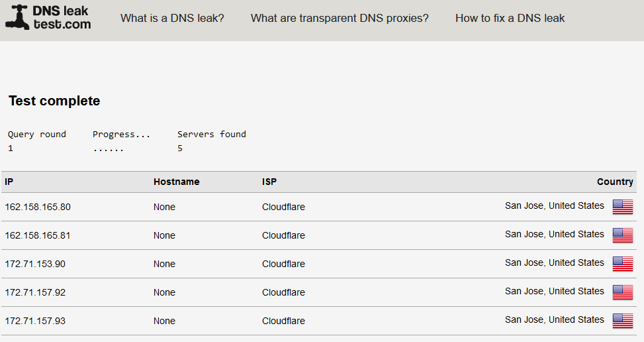This screenshot has width=644, height=342.
Task: Click the "Servers found" count label
Action: coord(211,134)
